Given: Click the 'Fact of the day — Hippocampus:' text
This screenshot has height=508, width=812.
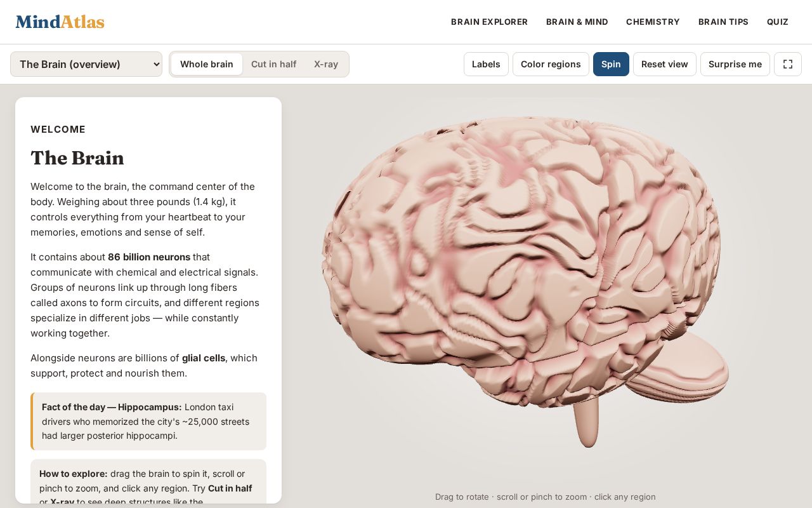Looking at the screenshot, I should pos(112,407).
